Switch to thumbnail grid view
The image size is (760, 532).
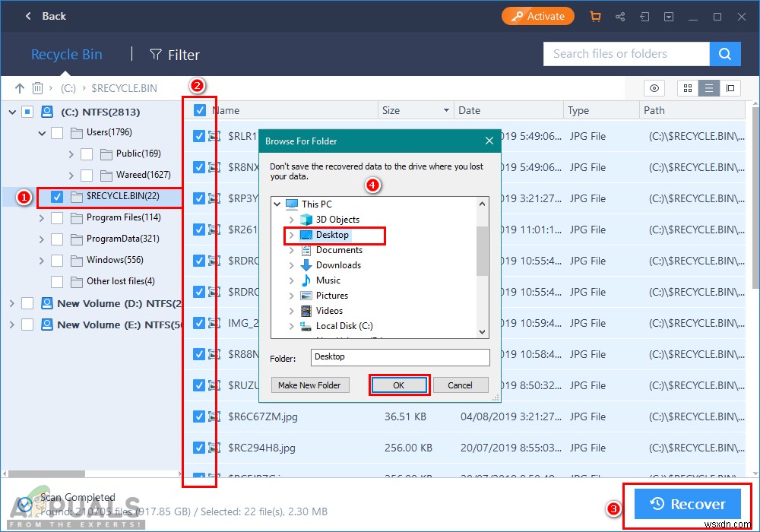(687, 88)
